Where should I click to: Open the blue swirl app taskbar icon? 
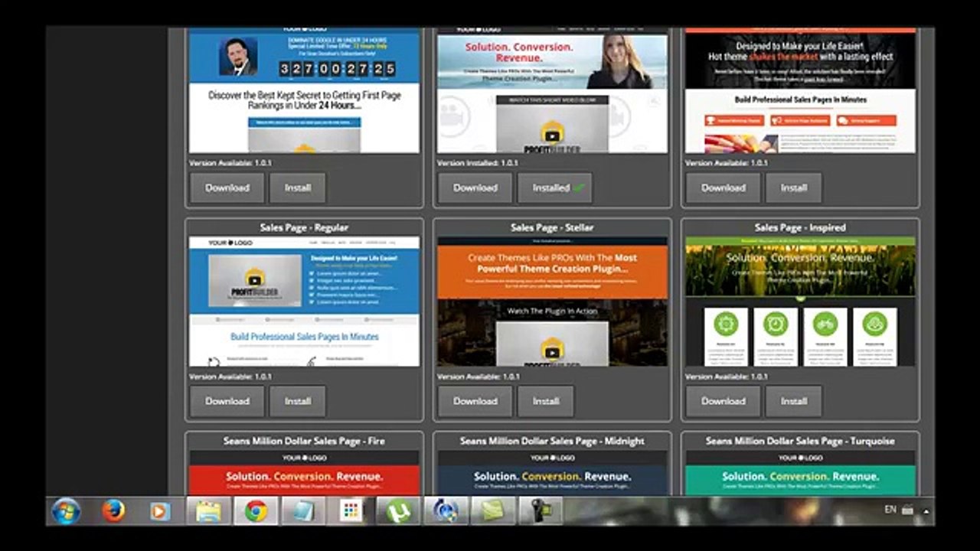(446, 511)
